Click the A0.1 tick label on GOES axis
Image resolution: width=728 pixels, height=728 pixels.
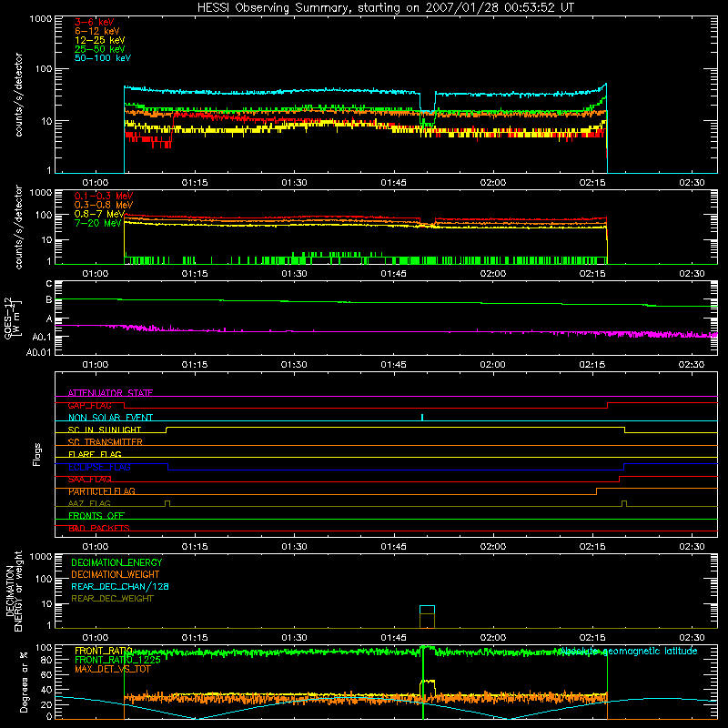(41, 337)
